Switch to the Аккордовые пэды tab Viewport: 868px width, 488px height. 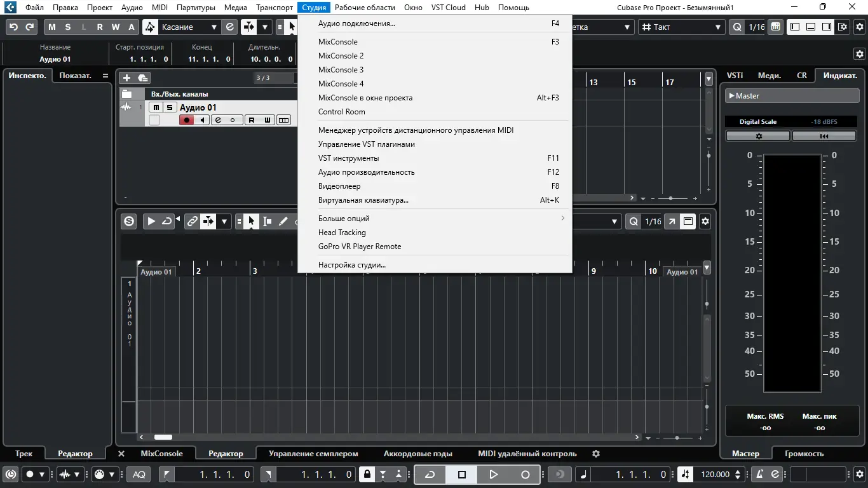[x=418, y=454]
